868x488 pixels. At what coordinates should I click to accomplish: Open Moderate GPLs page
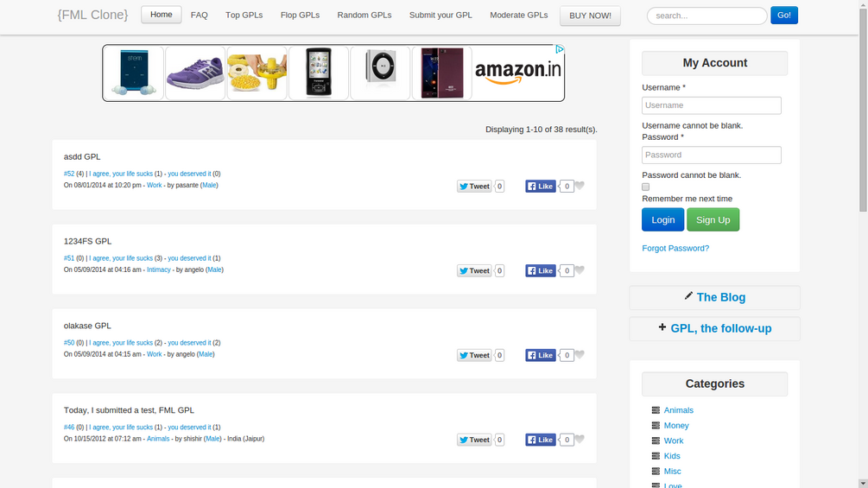(519, 15)
